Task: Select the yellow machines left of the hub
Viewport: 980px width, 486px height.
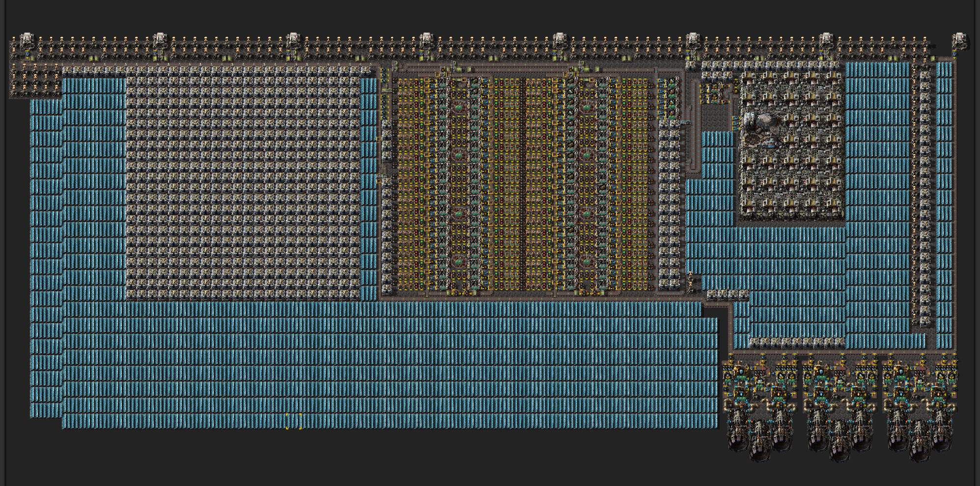Action: [713, 92]
